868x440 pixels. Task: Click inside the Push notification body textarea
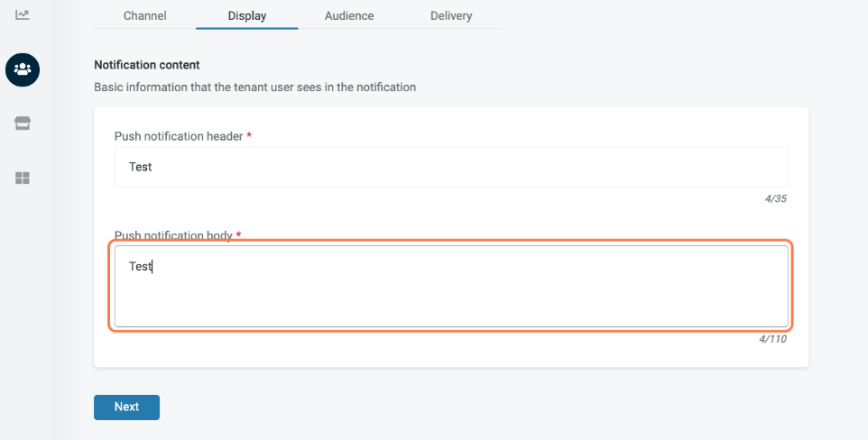pos(449,287)
